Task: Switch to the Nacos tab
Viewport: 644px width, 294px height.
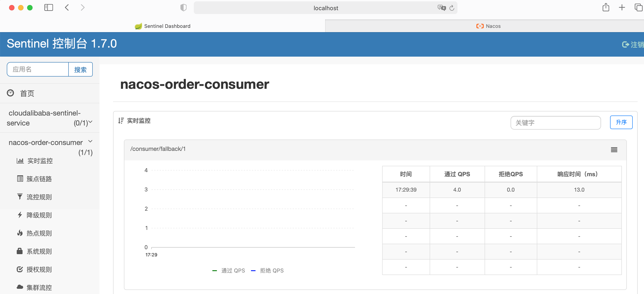Action: tap(485, 26)
